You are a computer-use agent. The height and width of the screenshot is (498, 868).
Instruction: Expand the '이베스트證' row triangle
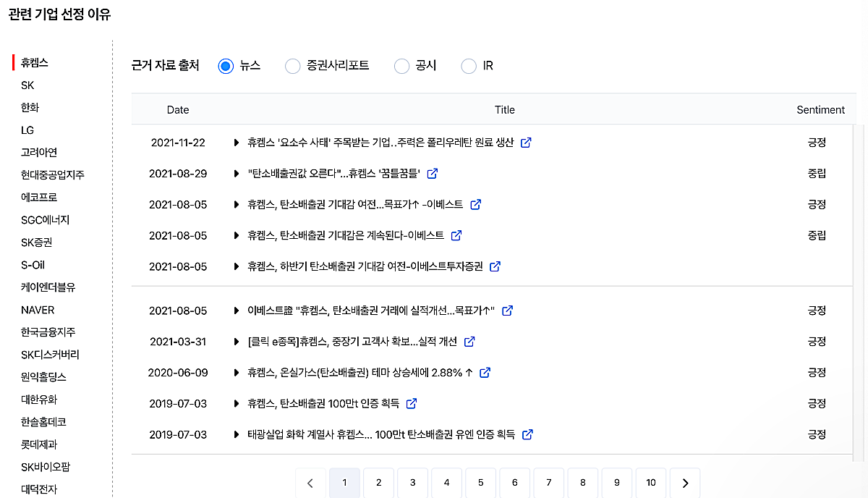[236, 311]
